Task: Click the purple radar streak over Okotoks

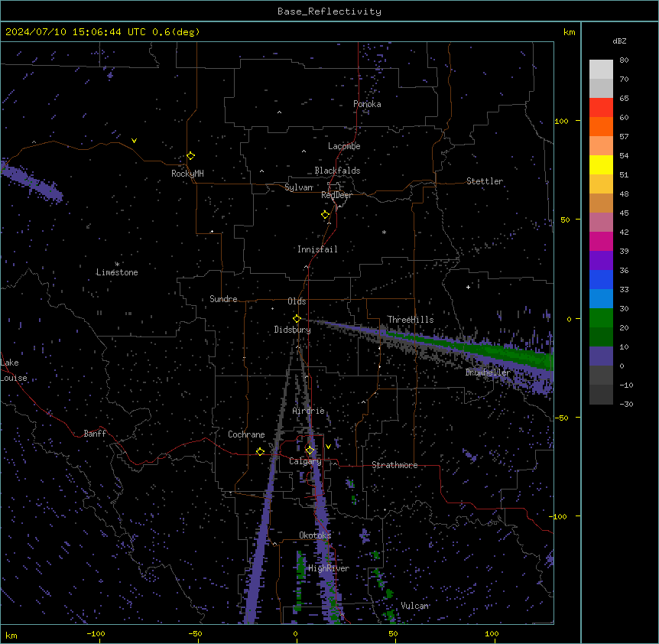Action: pyautogui.click(x=323, y=530)
